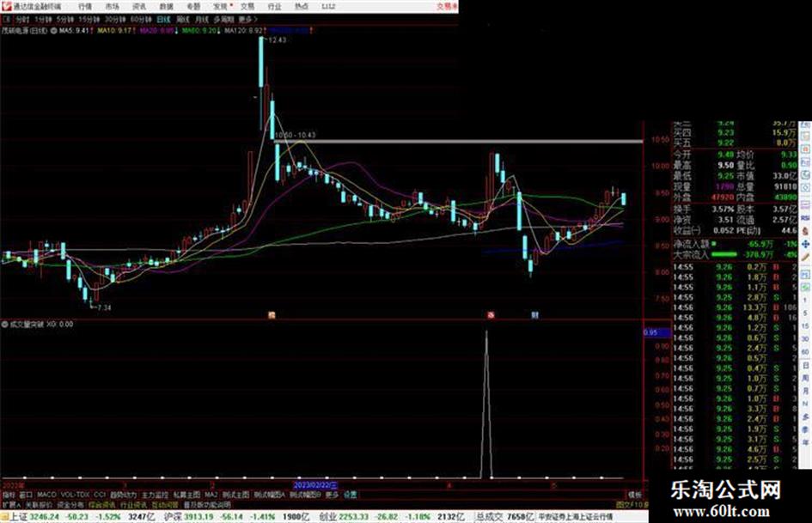Click the 模板 template button
Viewport: 812px width, 523px height.
[635, 495]
